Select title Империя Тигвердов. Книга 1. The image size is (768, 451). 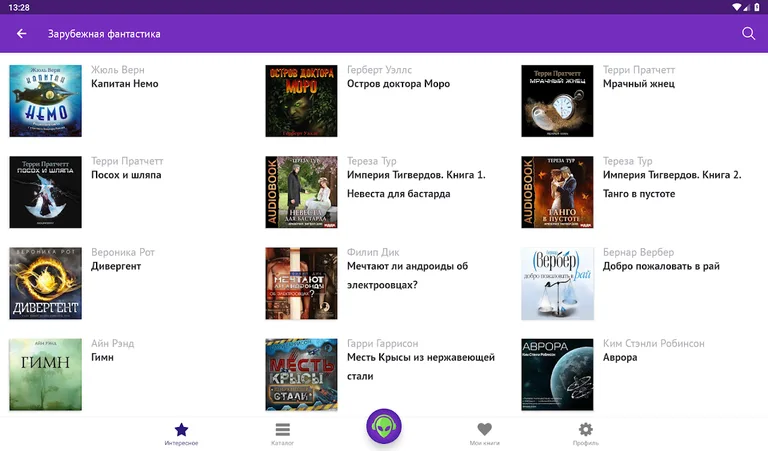(x=416, y=184)
